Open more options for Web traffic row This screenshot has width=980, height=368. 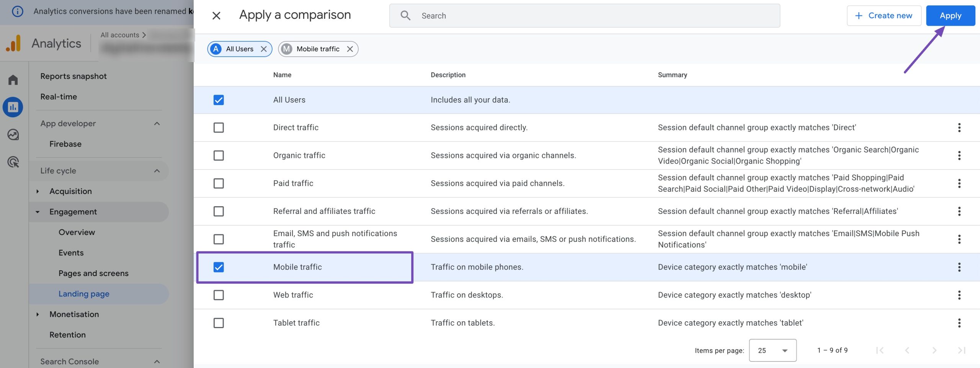point(959,295)
